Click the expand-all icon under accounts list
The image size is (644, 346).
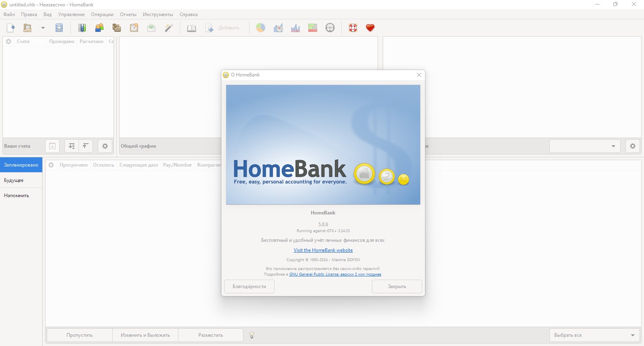pos(71,146)
